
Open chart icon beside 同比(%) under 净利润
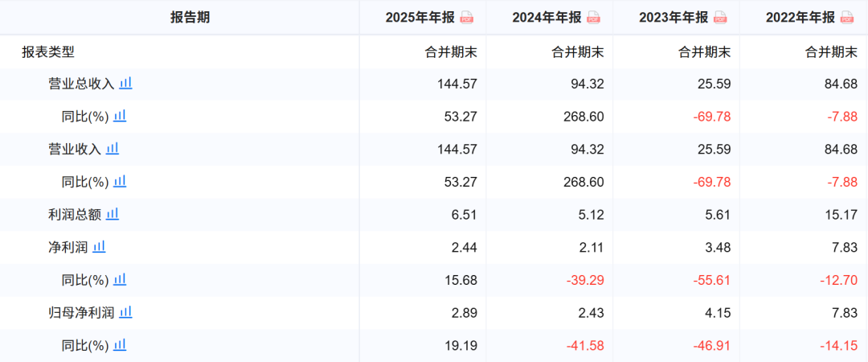pos(120,279)
